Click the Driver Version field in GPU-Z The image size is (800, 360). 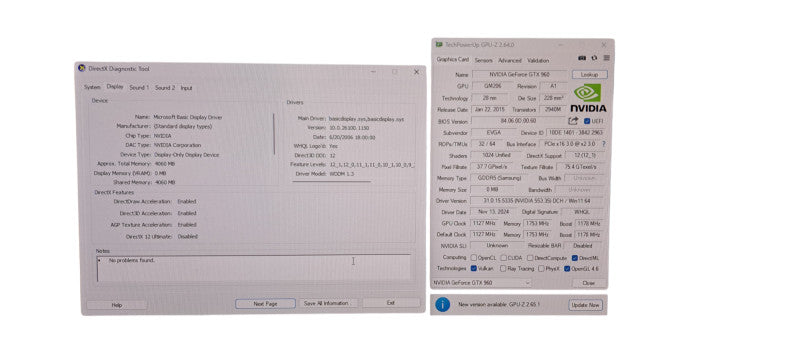point(537,201)
